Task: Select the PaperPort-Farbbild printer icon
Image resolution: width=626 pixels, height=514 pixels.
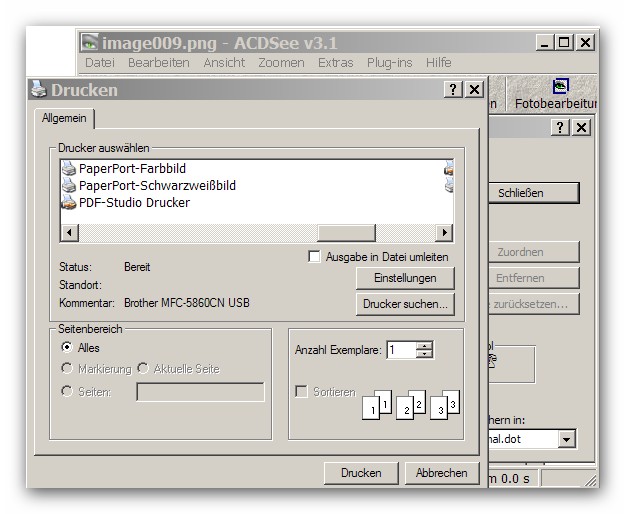Action: point(69,168)
